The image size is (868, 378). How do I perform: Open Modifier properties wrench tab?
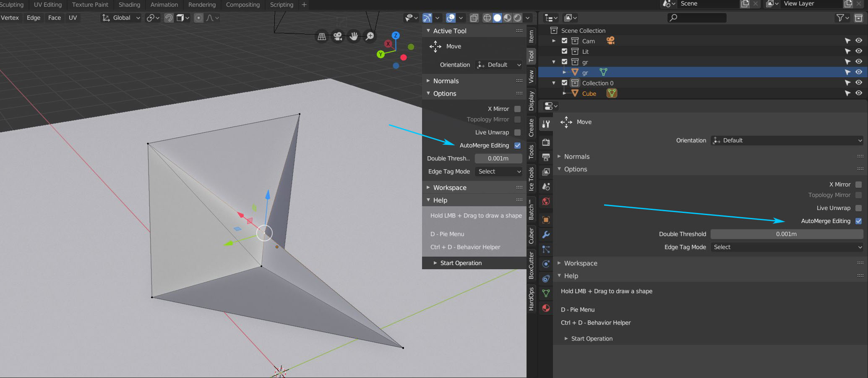point(546,234)
